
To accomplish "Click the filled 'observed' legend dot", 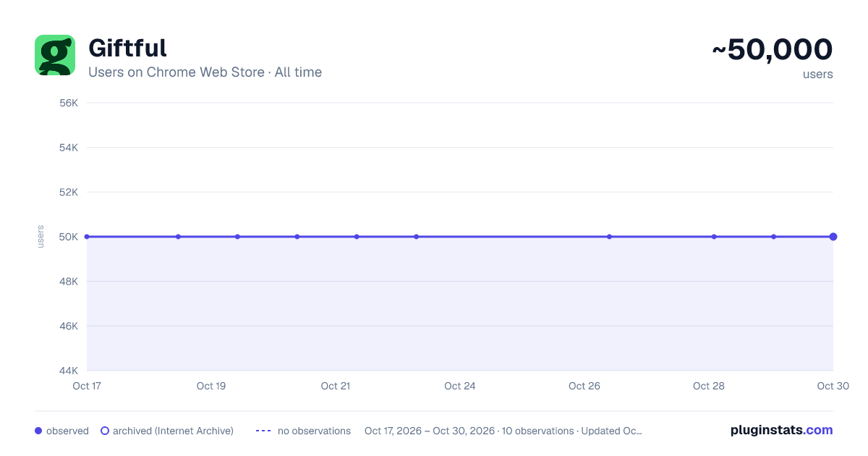I will click(38, 431).
